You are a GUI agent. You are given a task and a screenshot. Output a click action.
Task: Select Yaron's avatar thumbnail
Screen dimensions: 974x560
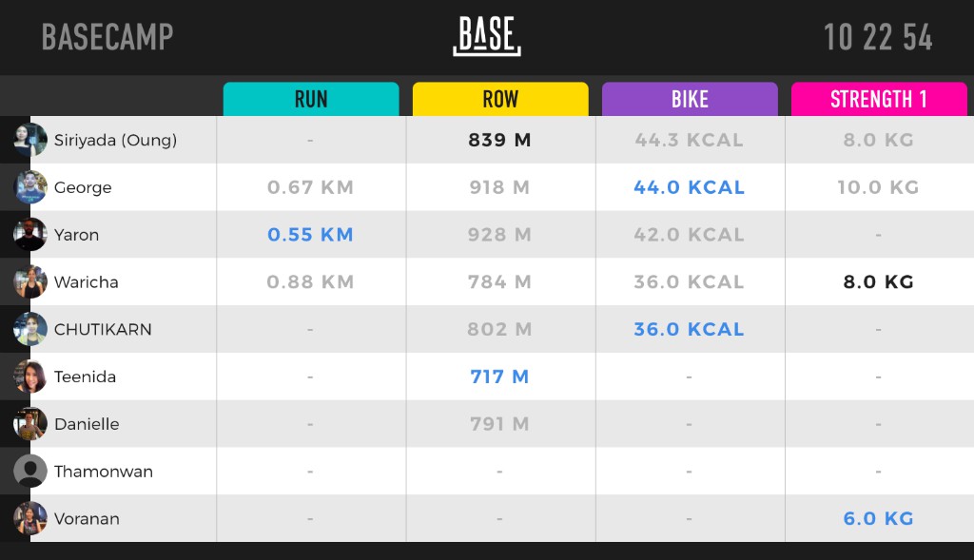[29, 234]
